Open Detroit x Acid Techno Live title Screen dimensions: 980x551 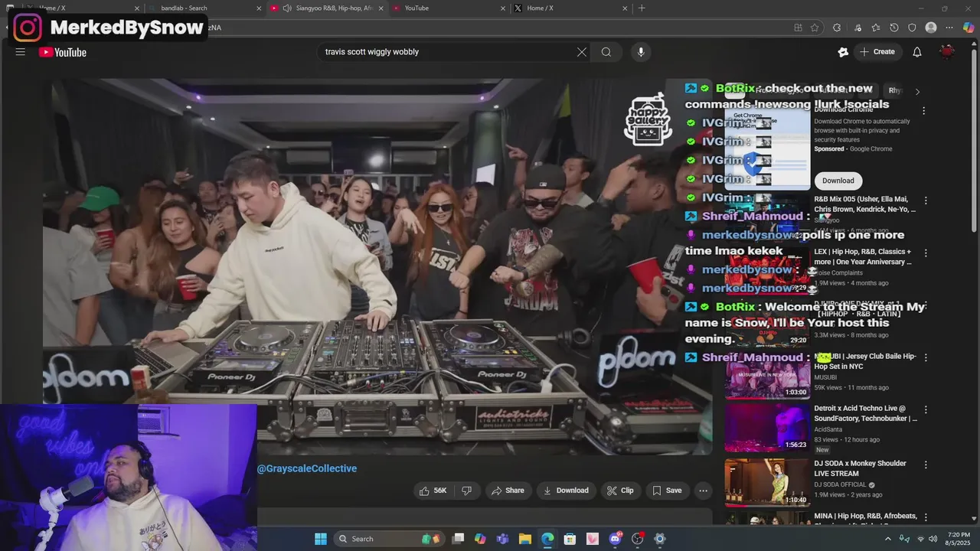click(x=865, y=414)
